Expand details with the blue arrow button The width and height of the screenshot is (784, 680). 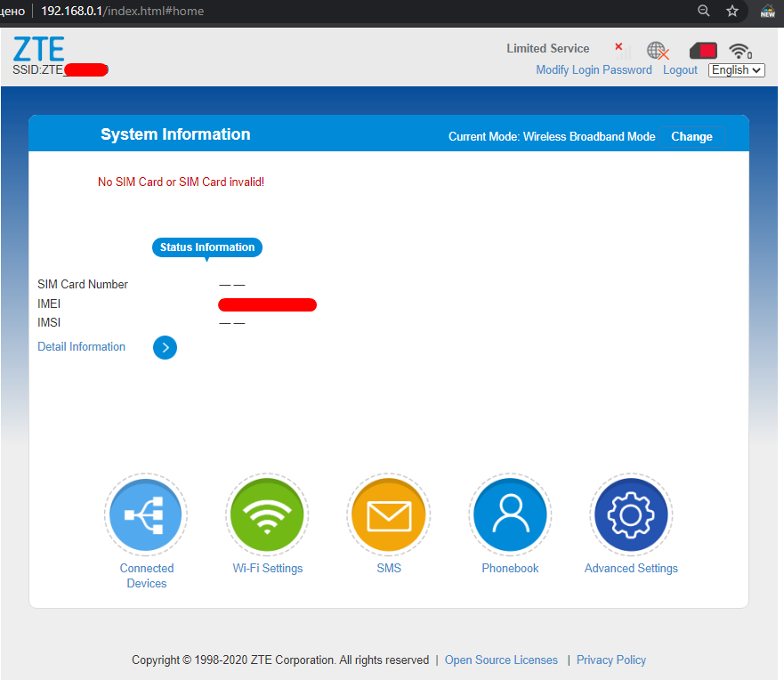click(x=165, y=347)
